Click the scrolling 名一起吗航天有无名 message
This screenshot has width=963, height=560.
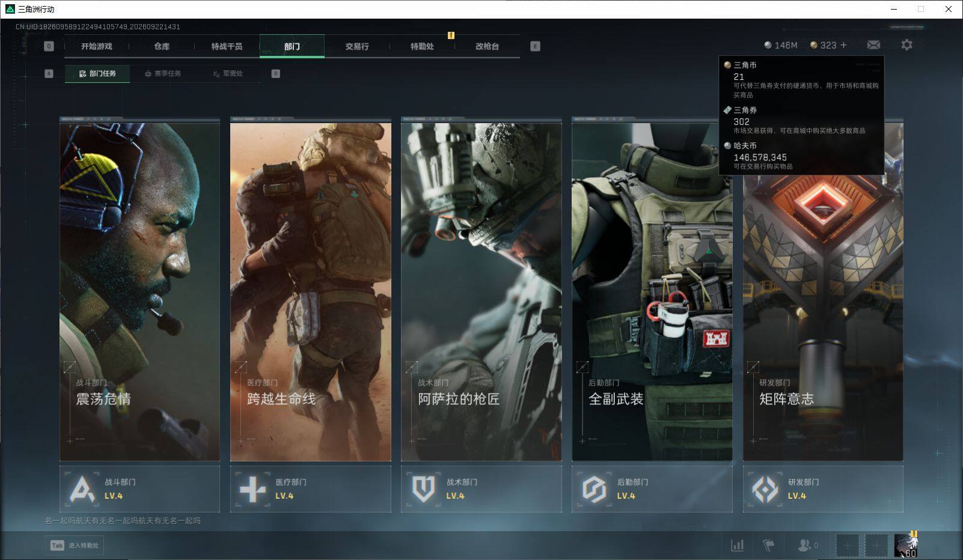point(123,521)
